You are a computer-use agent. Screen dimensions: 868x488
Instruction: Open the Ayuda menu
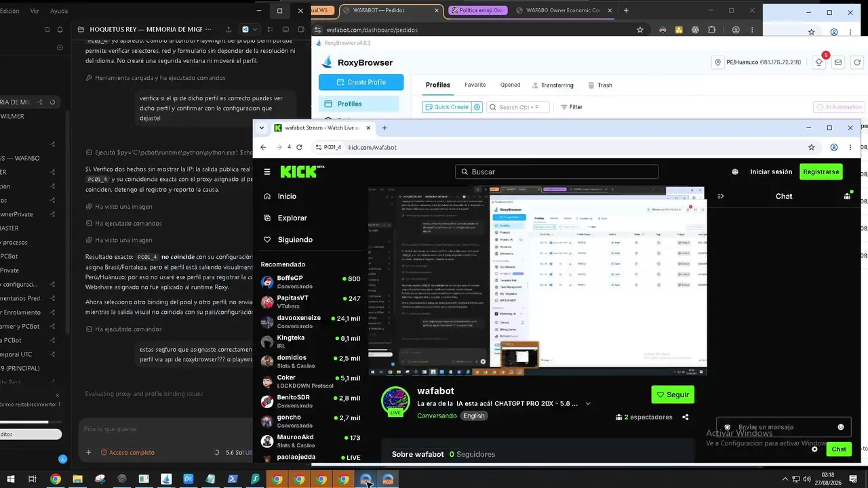pos(59,11)
